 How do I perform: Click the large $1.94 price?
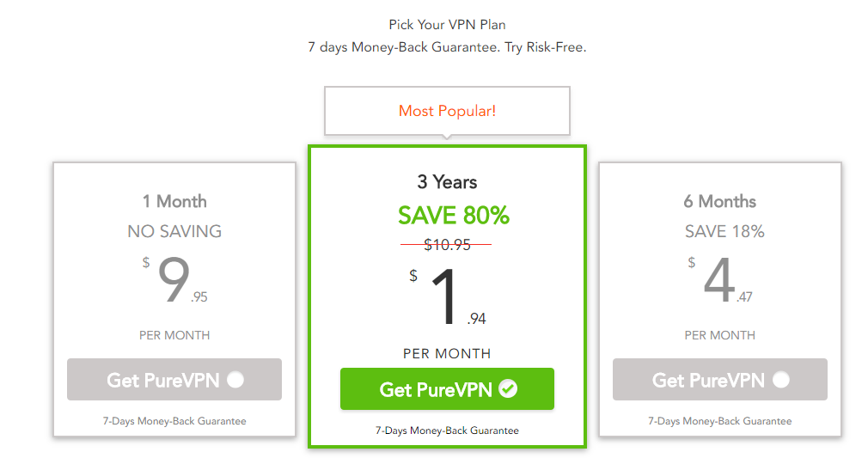coord(447,298)
